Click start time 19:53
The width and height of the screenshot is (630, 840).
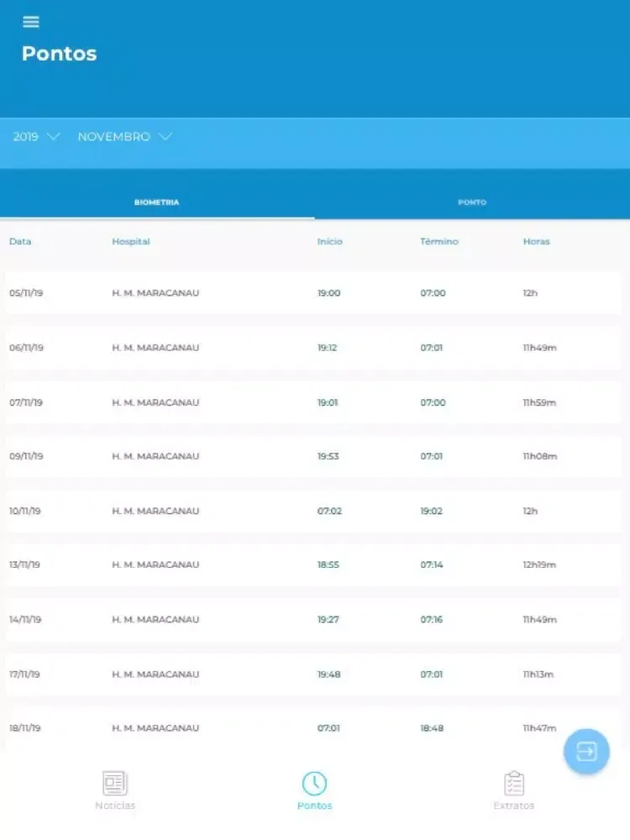tap(328, 456)
